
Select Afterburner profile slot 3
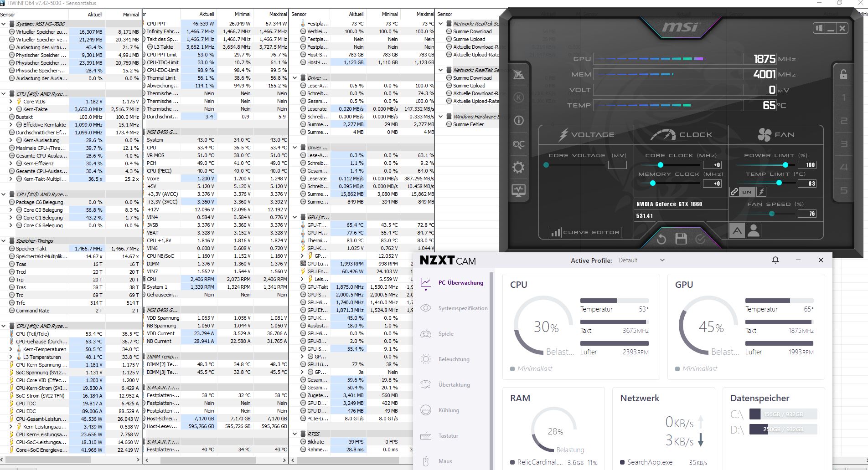tap(844, 144)
